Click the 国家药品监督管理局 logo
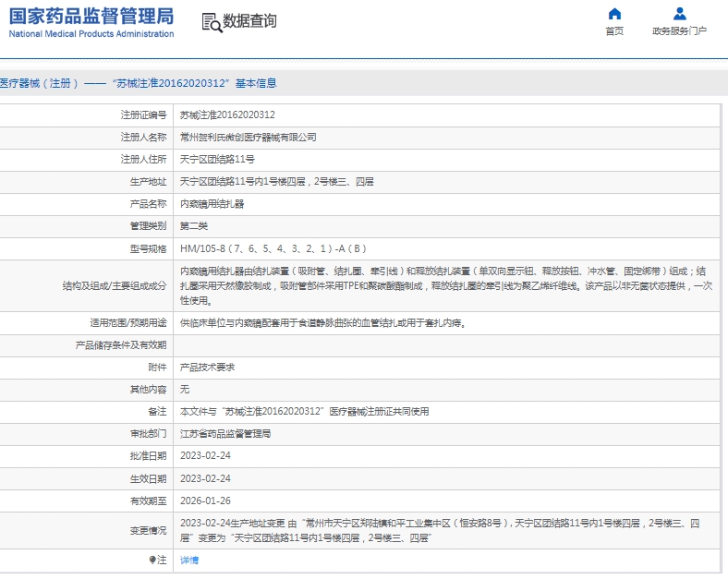The width and height of the screenshot is (728, 579). coord(91,17)
